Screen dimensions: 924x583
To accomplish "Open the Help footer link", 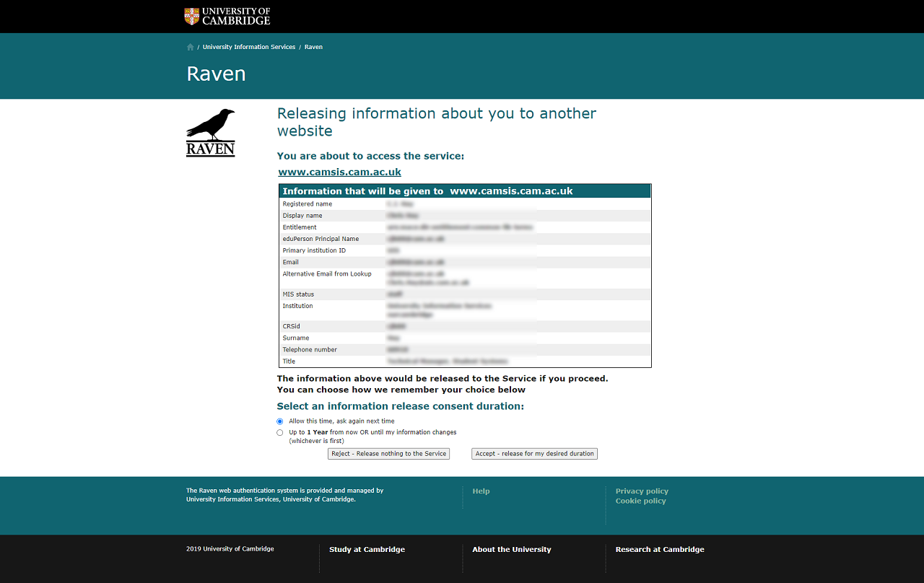I will tap(481, 491).
